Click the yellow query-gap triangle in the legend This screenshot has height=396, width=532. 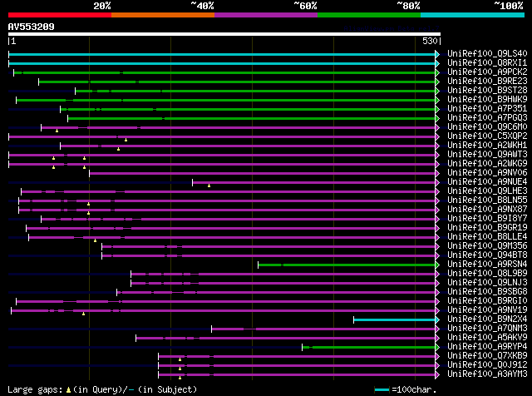(x=68, y=390)
